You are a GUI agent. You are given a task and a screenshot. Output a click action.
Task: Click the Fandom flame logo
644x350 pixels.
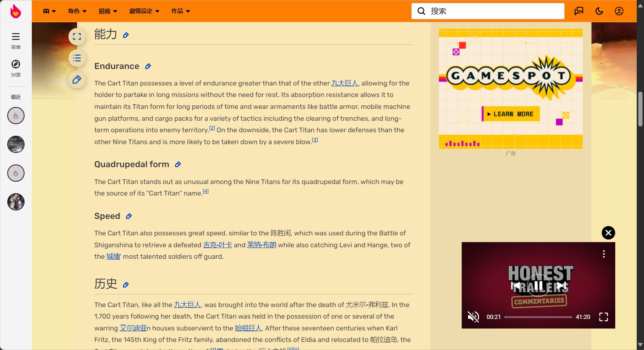tap(15, 11)
